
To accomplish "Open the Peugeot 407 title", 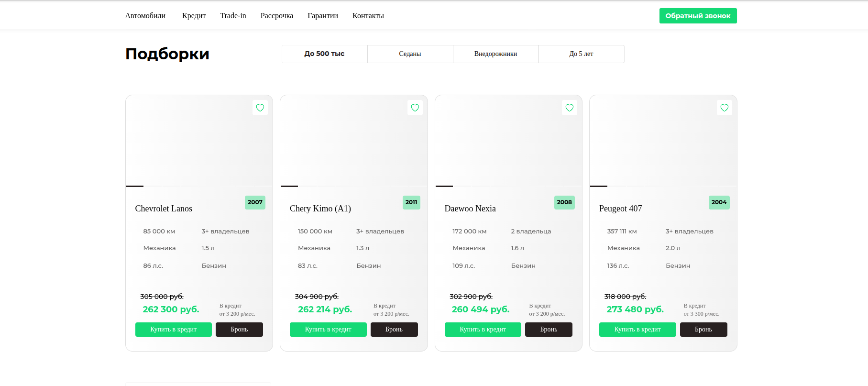I will pos(621,209).
